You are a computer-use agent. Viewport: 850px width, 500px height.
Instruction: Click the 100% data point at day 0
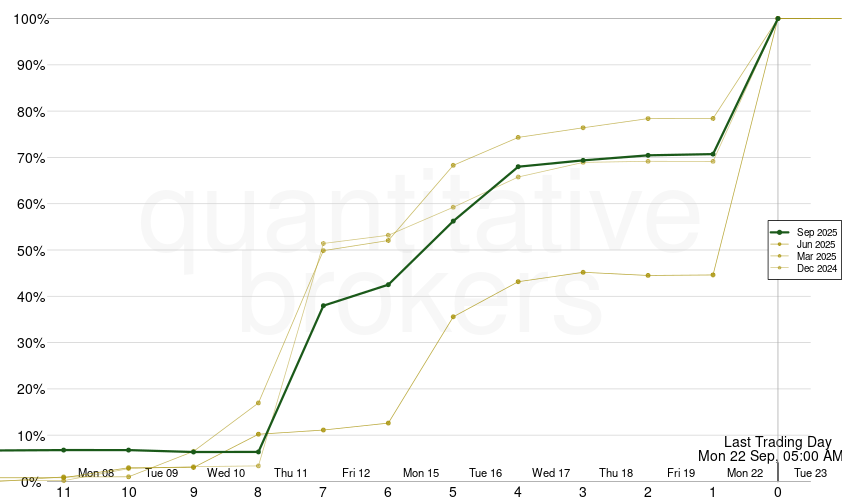pos(778,18)
